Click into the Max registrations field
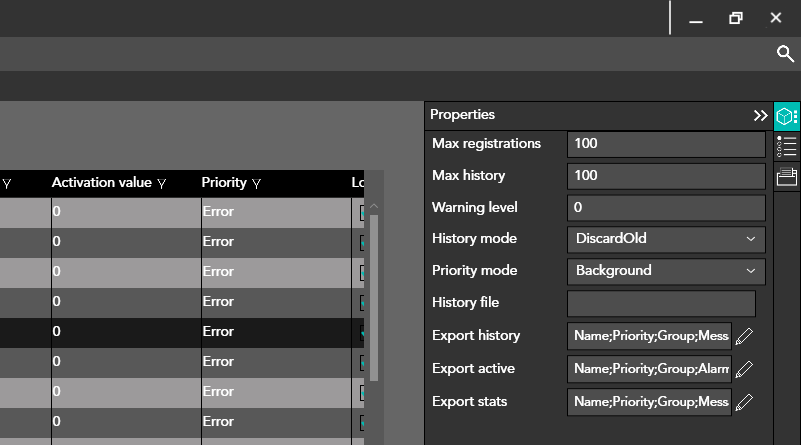This screenshot has height=445, width=801. click(665, 144)
